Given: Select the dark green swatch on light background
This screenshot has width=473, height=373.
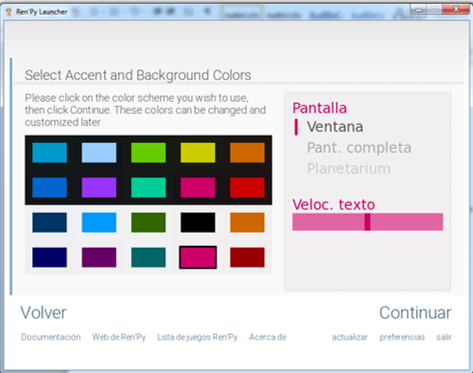Looking at the screenshot, I should (148, 222).
